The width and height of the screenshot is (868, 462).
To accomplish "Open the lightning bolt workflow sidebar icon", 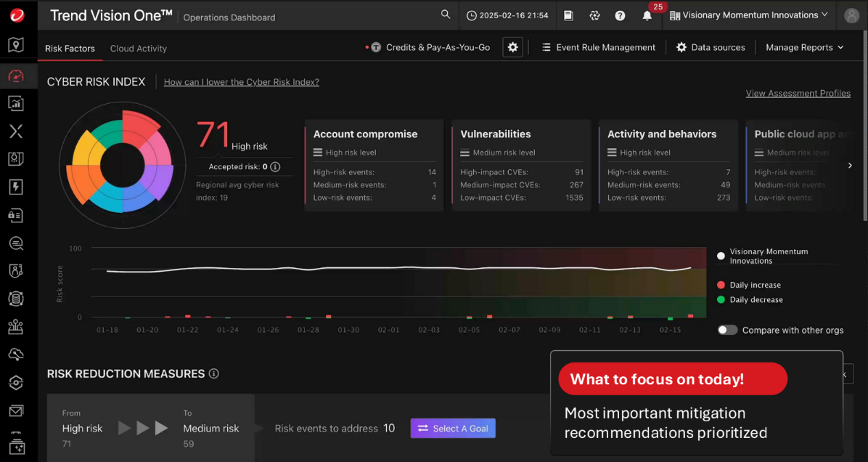I will point(16,187).
